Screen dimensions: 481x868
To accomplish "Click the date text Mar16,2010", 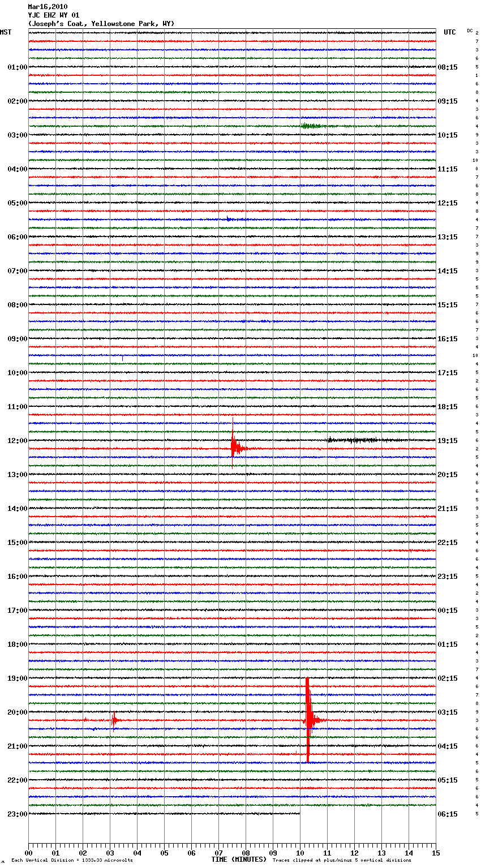I will 48,7.
